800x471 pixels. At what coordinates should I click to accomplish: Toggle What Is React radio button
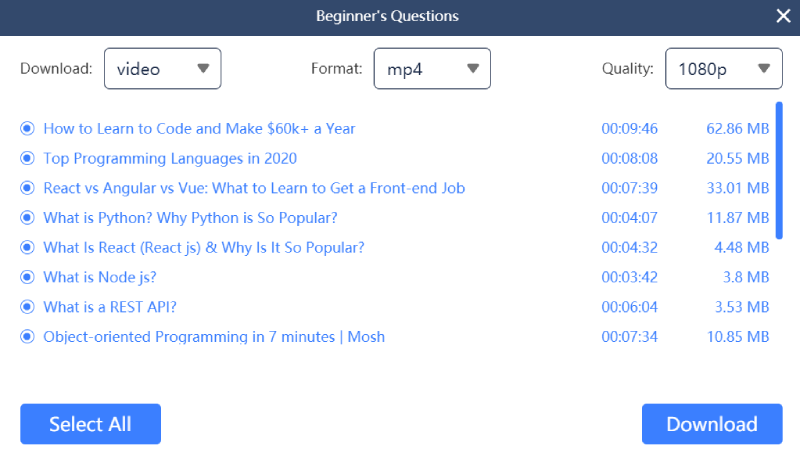pyautogui.click(x=28, y=247)
